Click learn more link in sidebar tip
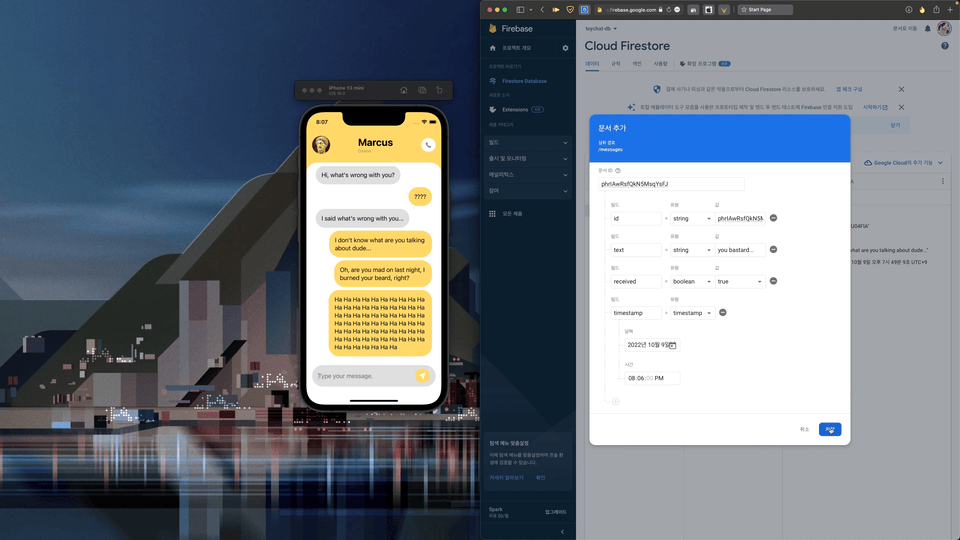Screen dimensions: 960x540 pyautogui.click(x=506, y=478)
